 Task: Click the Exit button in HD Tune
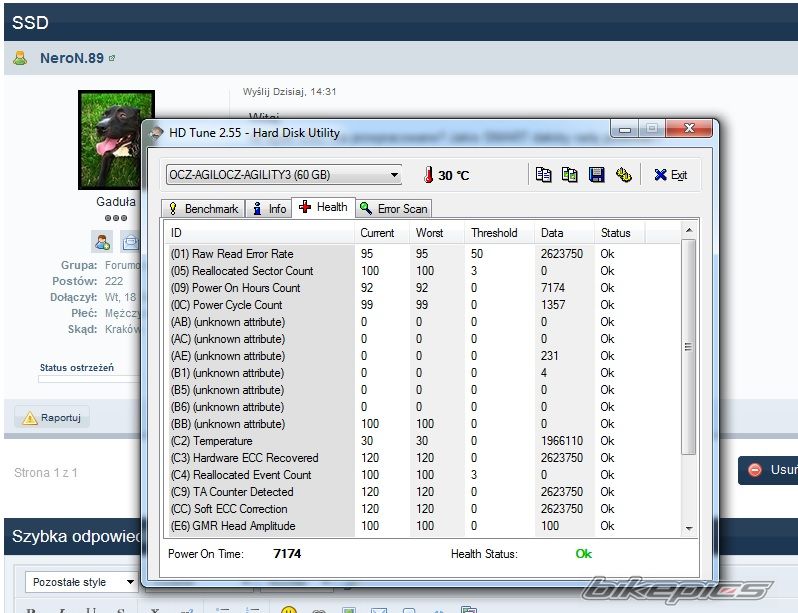pyautogui.click(x=670, y=175)
